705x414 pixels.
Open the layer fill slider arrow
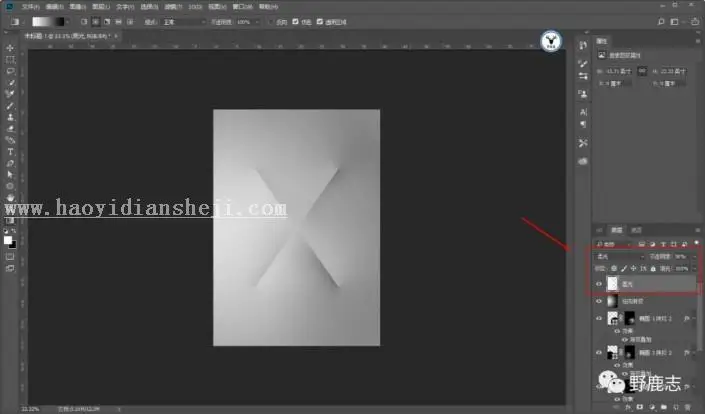coord(694,268)
